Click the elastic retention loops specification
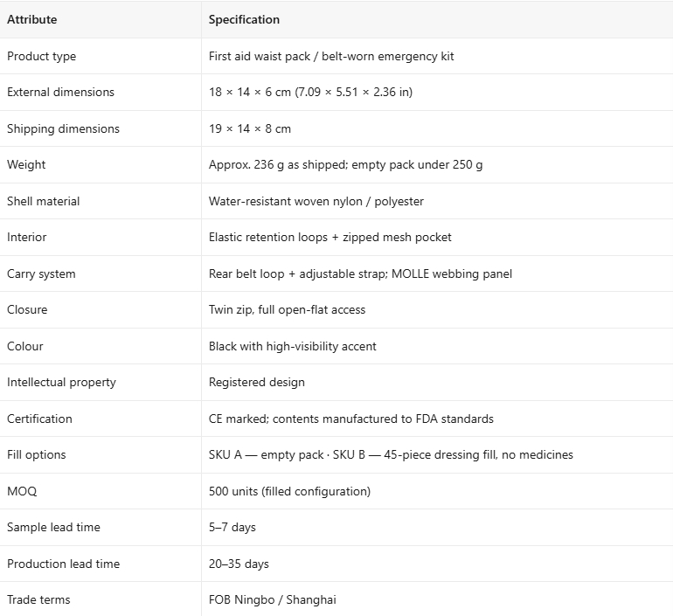 330,237
